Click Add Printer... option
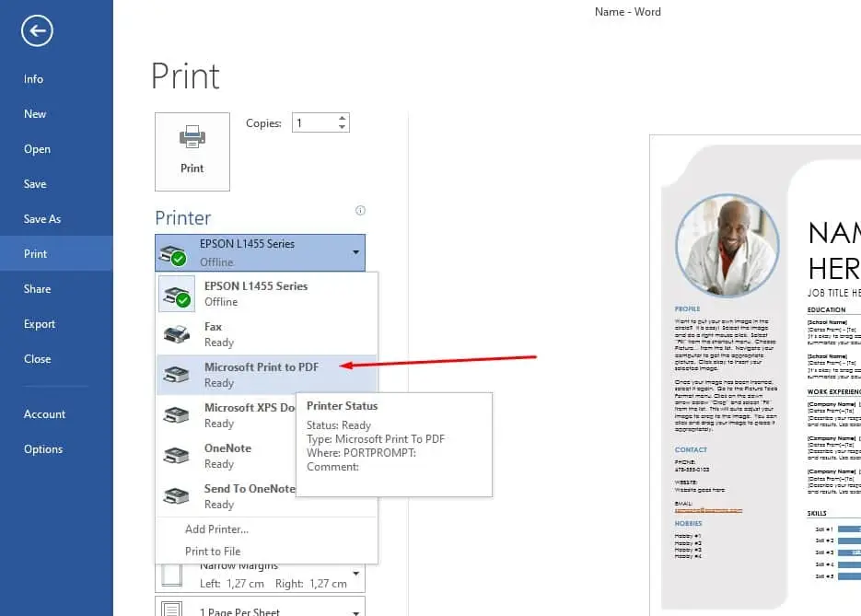Viewport: 861px width, 616px height. [x=217, y=529]
